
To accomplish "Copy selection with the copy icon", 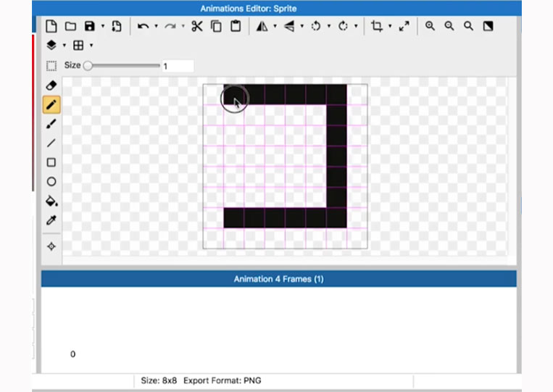I will [216, 26].
